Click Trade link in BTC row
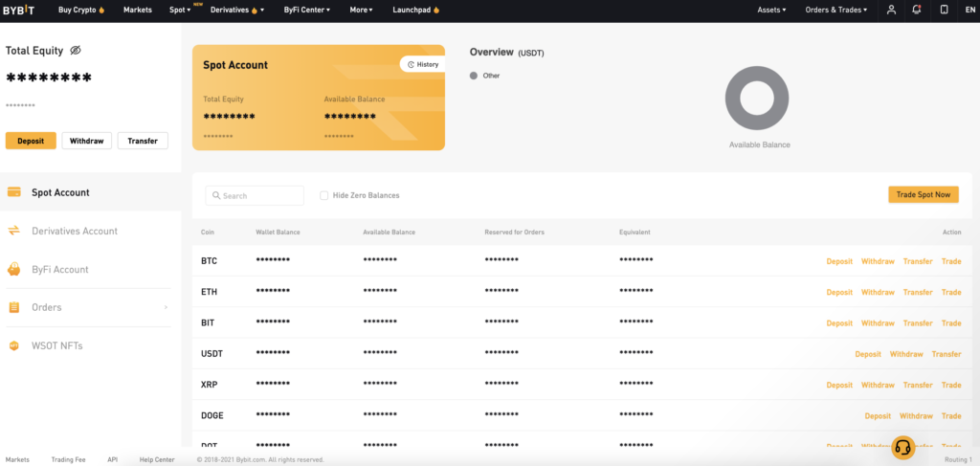980x466 pixels. click(x=951, y=261)
